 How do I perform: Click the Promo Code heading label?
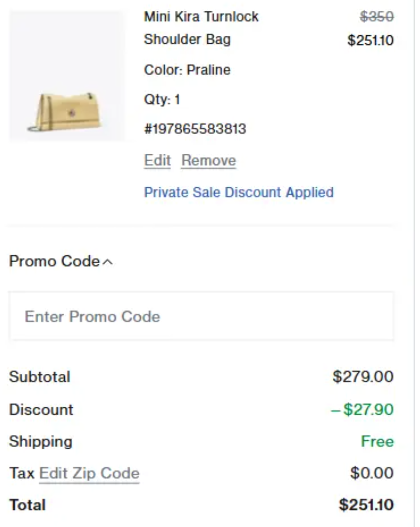[54, 261]
